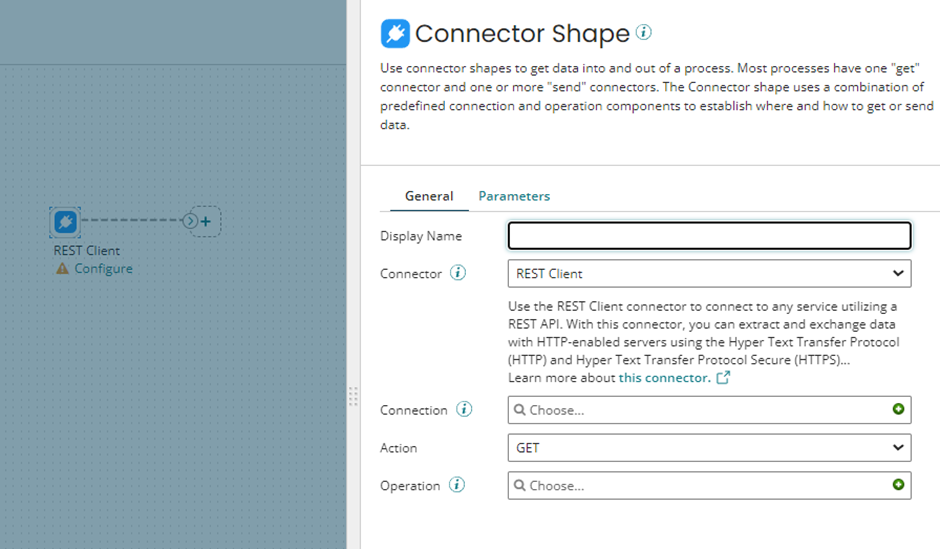Click into the Display Name text field

click(x=709, y=236)
